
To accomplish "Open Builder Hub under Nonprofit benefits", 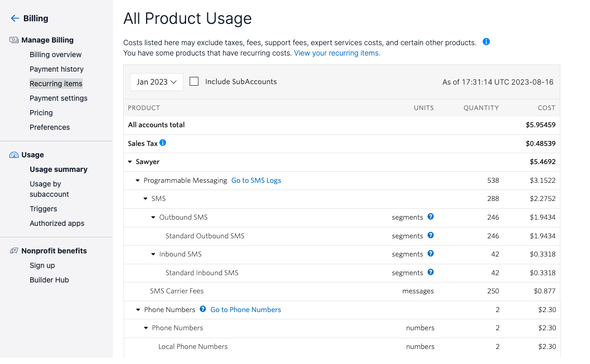I will (x=49, y=280).
